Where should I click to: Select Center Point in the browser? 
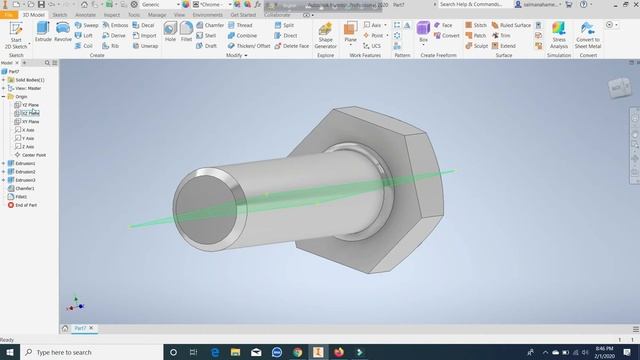[x=30, y=155]
